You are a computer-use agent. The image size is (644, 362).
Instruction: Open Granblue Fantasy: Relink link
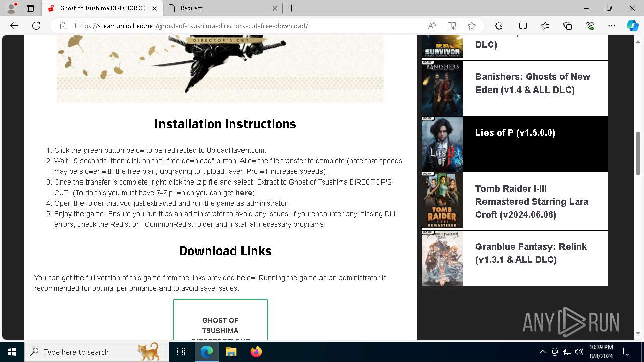pyautogui.click(x=531, y=253)
